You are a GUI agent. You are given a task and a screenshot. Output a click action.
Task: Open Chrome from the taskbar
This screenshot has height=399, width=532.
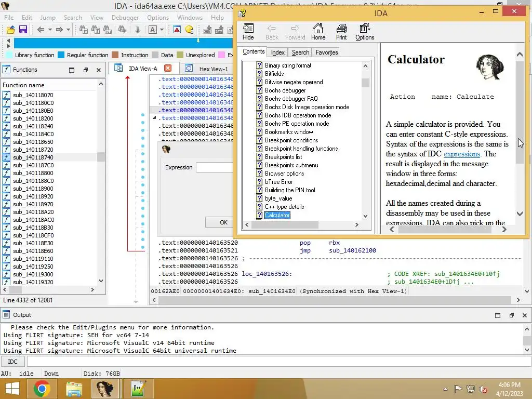[42, 389]
